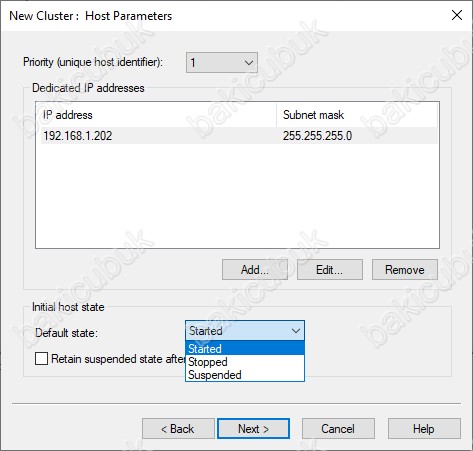Screen dimensions: 473x451
Task: Collapse the Default state combo box
Action: 245,331
